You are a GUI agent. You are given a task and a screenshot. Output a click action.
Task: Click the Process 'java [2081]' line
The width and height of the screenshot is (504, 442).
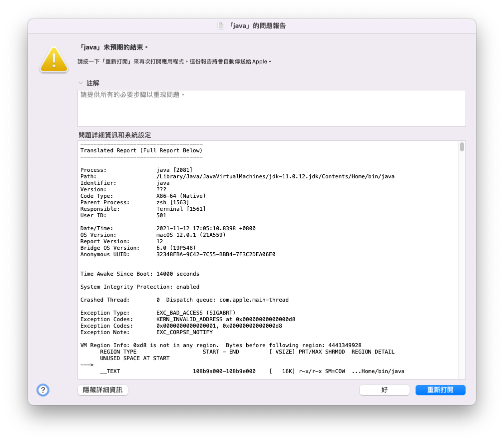136,170
